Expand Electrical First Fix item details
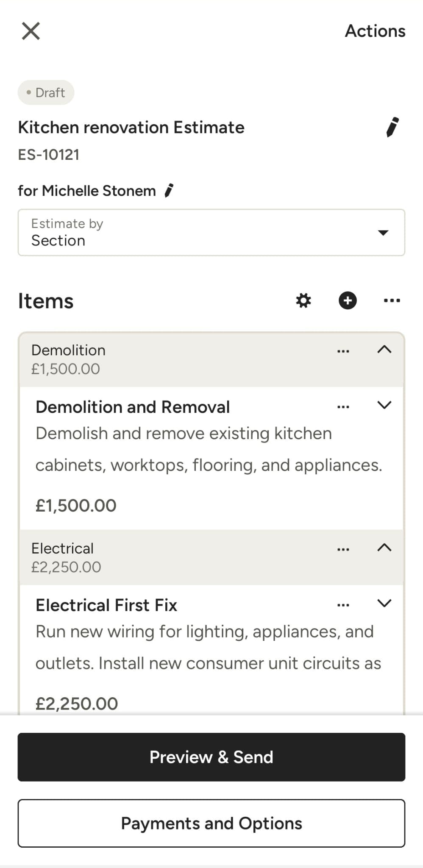 click(x=384, y=603)
